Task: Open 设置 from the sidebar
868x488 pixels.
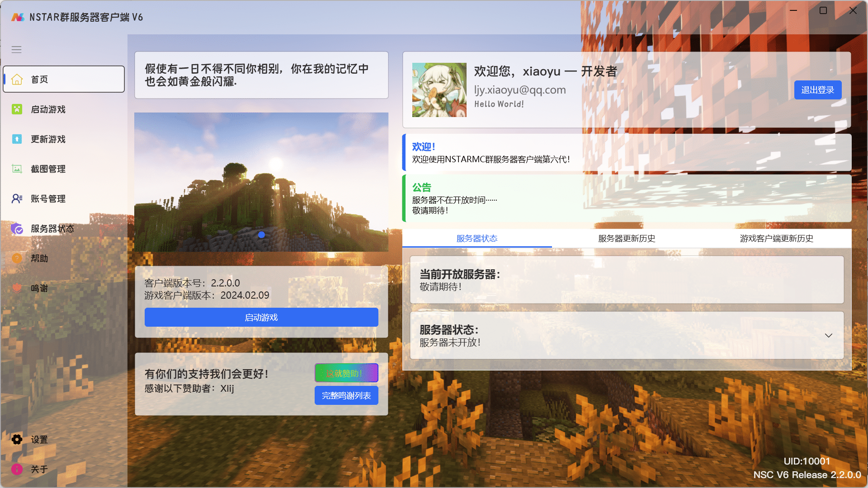Action: [64, 440]
